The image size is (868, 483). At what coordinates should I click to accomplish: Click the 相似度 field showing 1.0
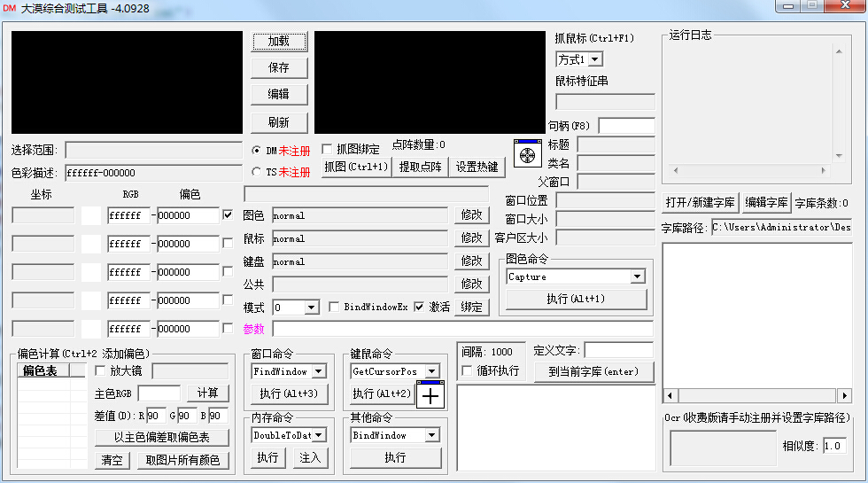point(834,446)
